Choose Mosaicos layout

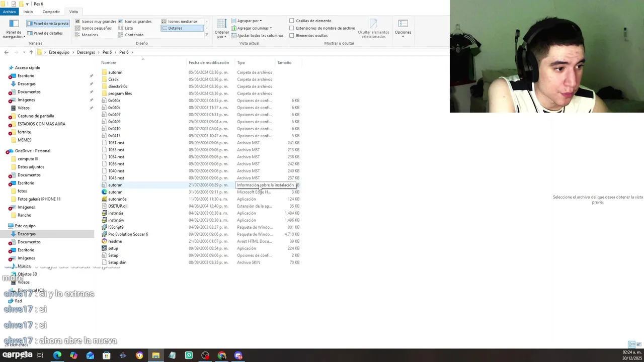[x=86, y=35]
